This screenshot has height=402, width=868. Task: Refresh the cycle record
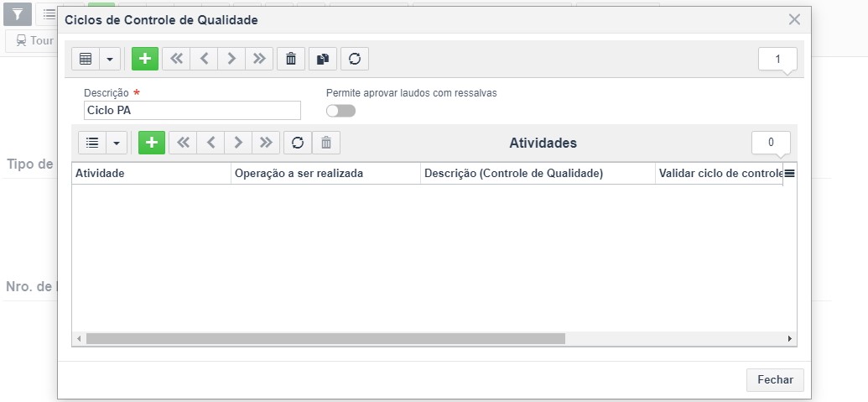[355, 59]
